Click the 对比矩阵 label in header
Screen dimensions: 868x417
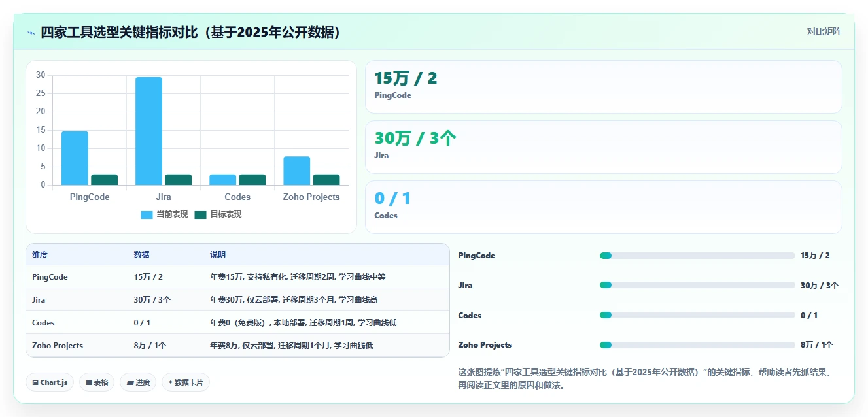(x=824, y=31)
